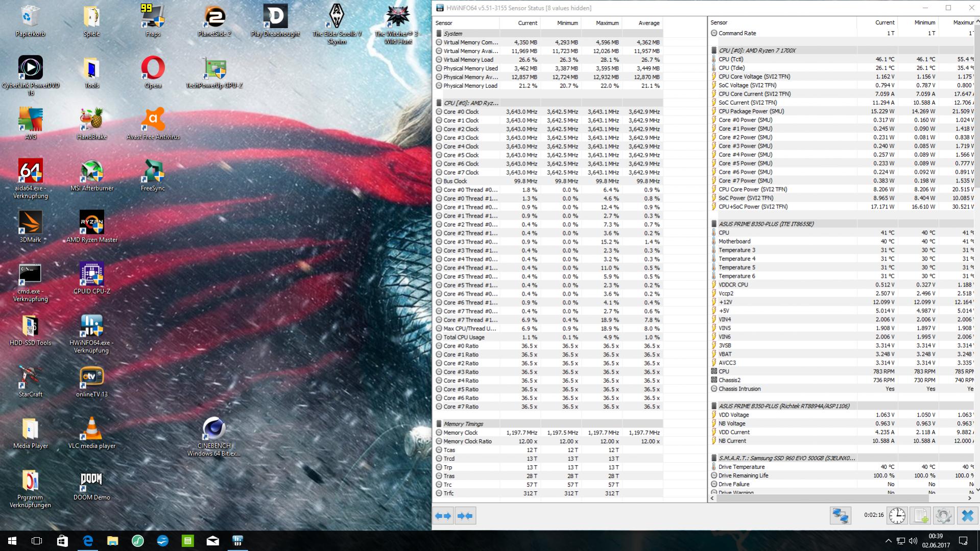The height and width of the screenshot is (551, 980).
Task: Show hidden system tray icons
Action: click(888, 541)
